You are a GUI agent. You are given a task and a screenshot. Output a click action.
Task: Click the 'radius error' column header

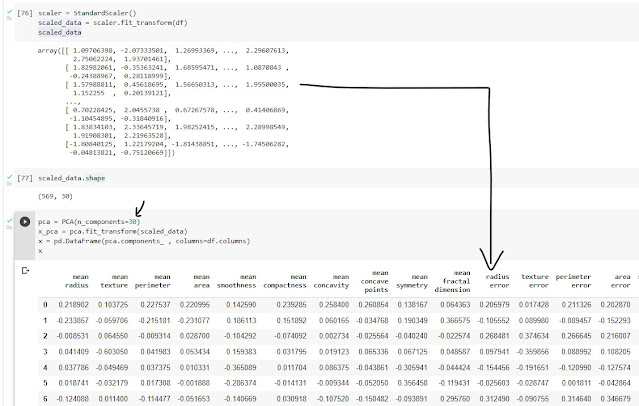pos(497,279)
